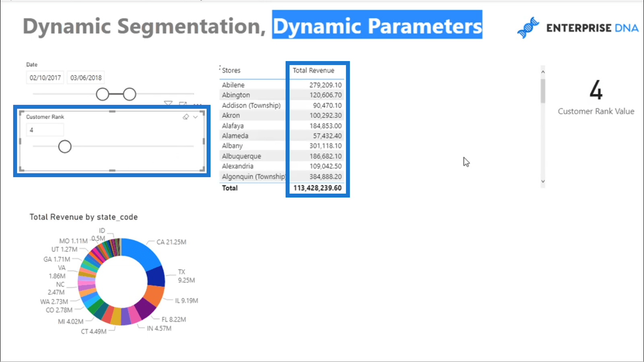
Task: Click the grand total 113,428,239.60
Action: (317, 188)
